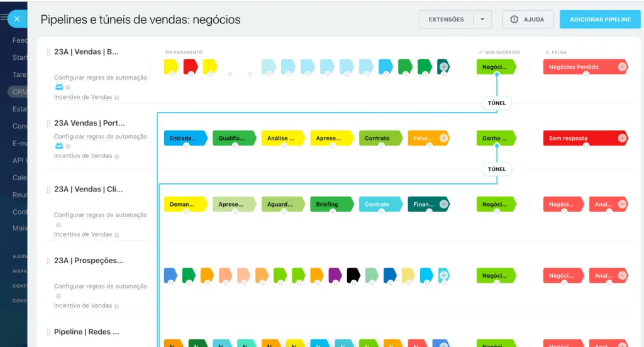Viewport: 644px width, 347px height.
Task: Select the Briefing stage
Action: [332, 204]
